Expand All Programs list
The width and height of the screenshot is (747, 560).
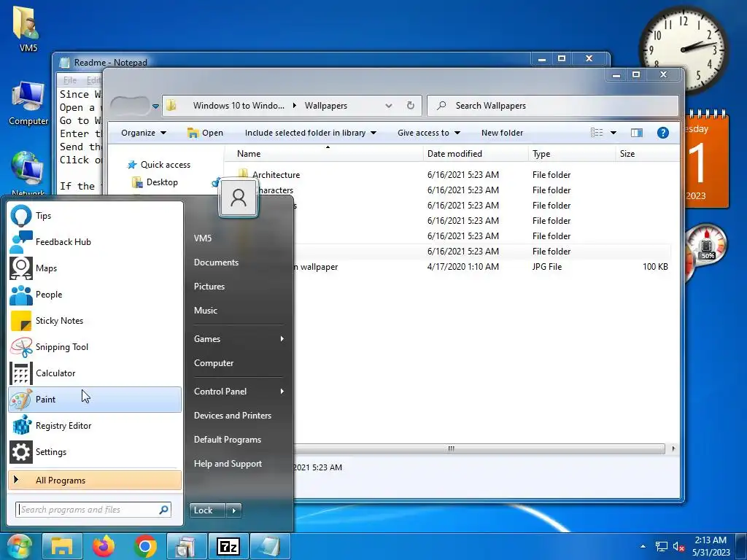(x=94, y=480)
